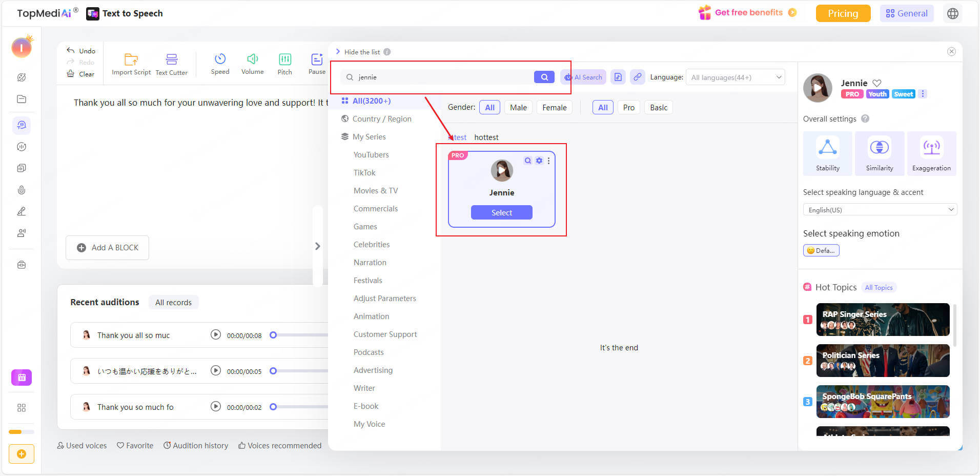Click the folder icon in left sidebar
980x476 pixels.
pyautogui.click(x=22, y=99)
